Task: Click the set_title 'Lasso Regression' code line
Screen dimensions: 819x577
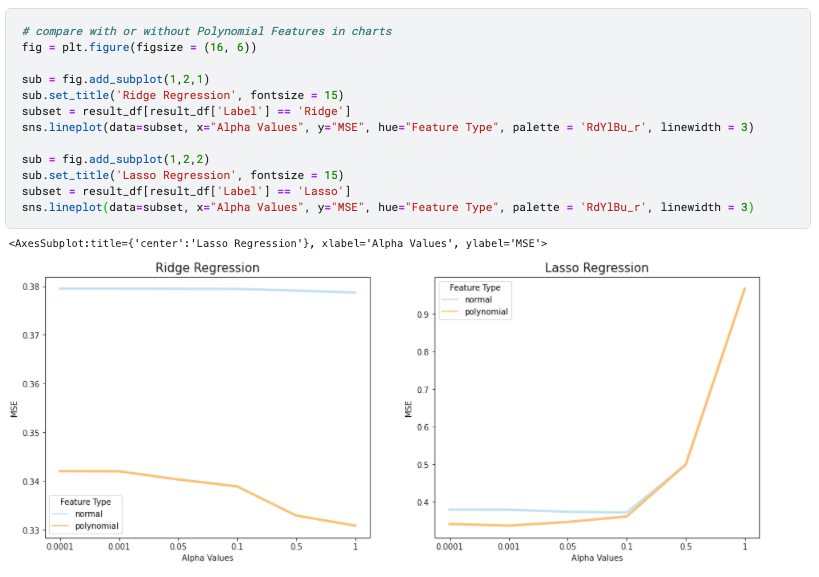Action: (183, 175)
